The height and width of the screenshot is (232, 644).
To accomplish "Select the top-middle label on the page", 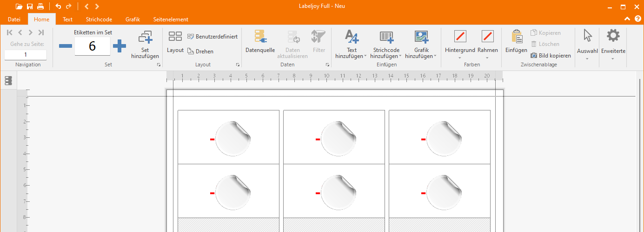I will coord(334,137).
